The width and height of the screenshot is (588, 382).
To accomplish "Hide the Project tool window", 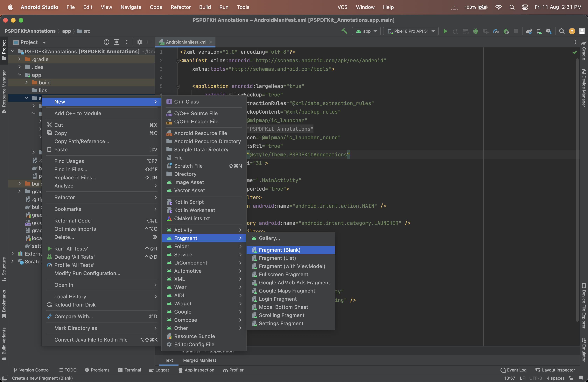I will click(150, 42).
